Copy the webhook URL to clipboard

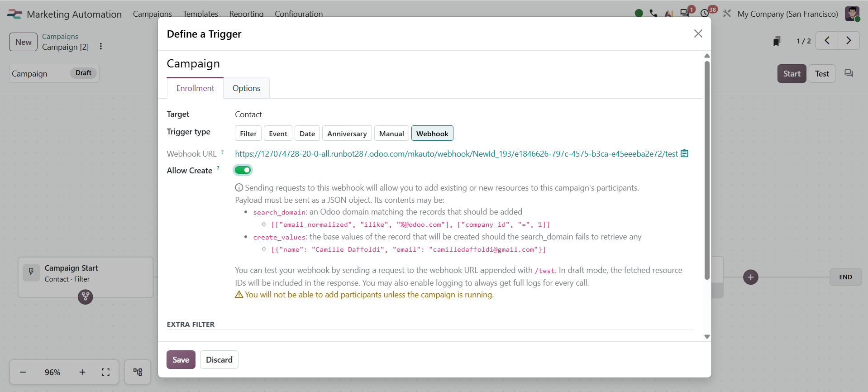685,153
